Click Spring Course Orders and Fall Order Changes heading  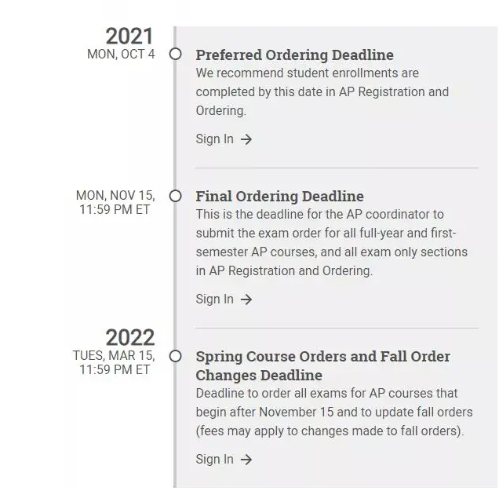(323, 366)
